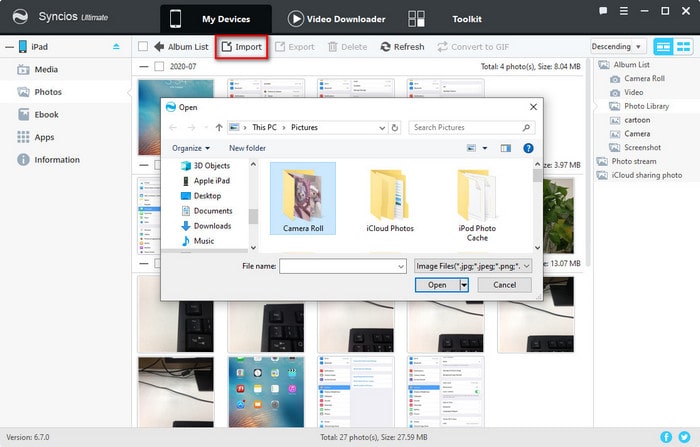
Task: Switch to grid thumbnail view
Action: click(683, 46)
